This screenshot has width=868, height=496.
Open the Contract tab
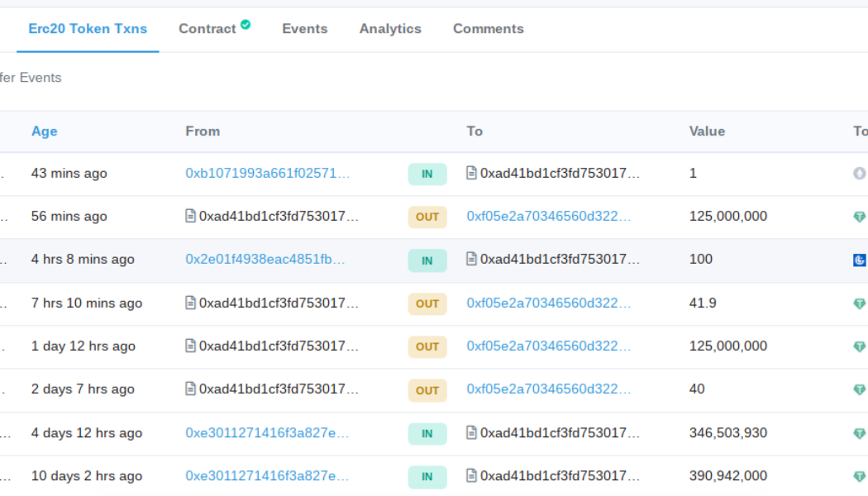click(x=207, y=29)
